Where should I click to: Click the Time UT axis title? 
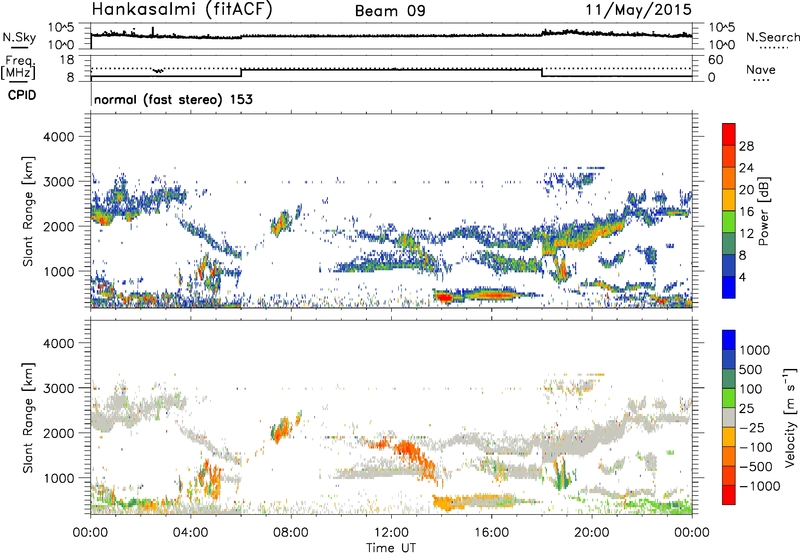[391, 547]
